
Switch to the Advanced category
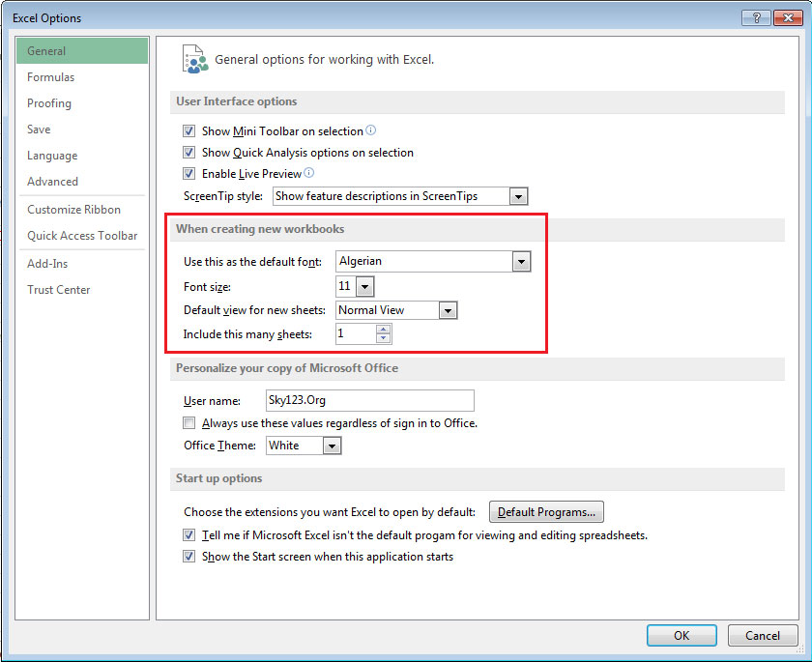52,181
